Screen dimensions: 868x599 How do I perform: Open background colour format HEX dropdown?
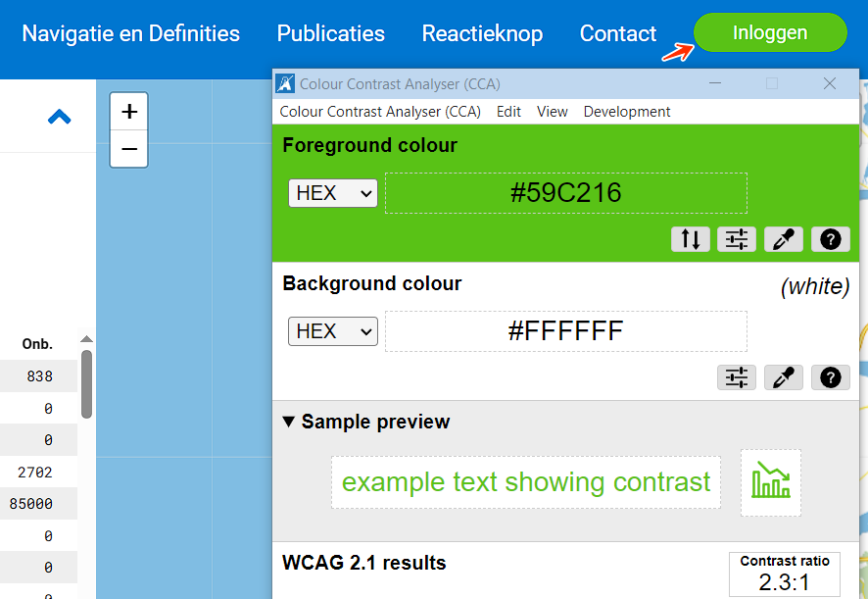pyautogui.click(x=333, y=331)
